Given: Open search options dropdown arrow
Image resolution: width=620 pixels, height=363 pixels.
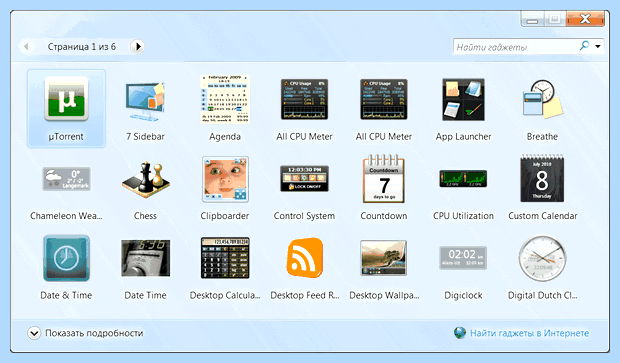Looking at the screenshot, I should tap(598, 46).
